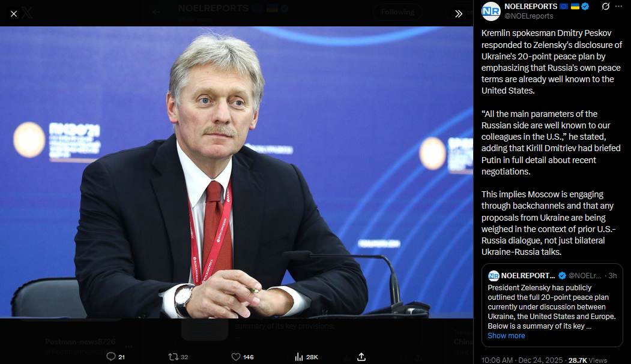Click the blue verified badge beside NOELREPORTS
Viewport: 631px width, 364px height.
point(585,7)
